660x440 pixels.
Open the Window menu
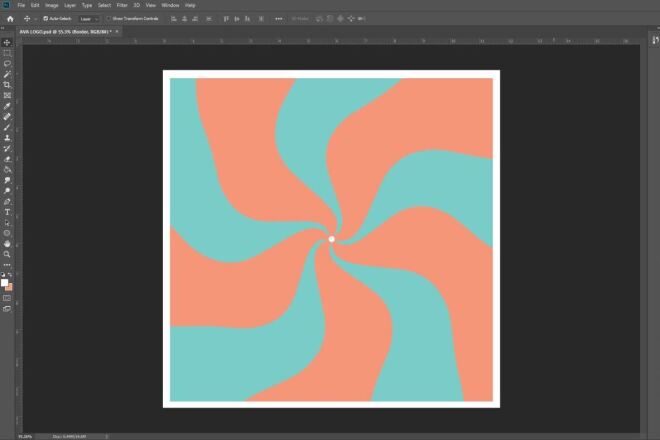coord(170,5)
